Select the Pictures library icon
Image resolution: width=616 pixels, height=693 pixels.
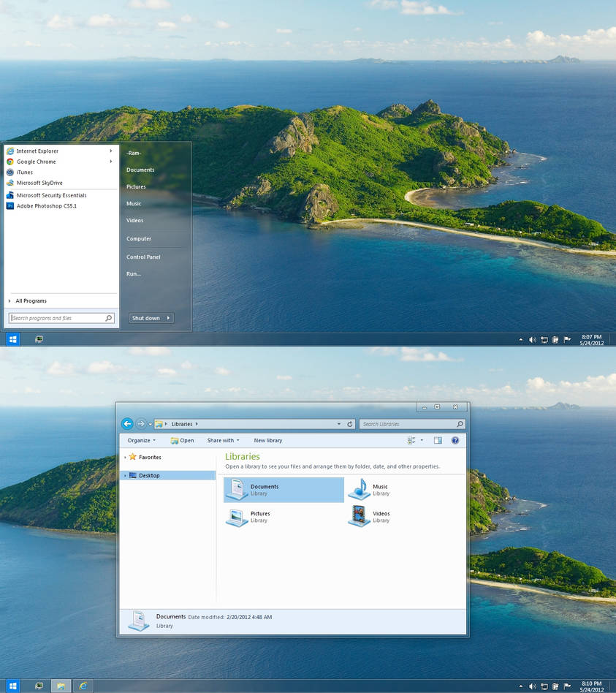click(x=237, y=517)
